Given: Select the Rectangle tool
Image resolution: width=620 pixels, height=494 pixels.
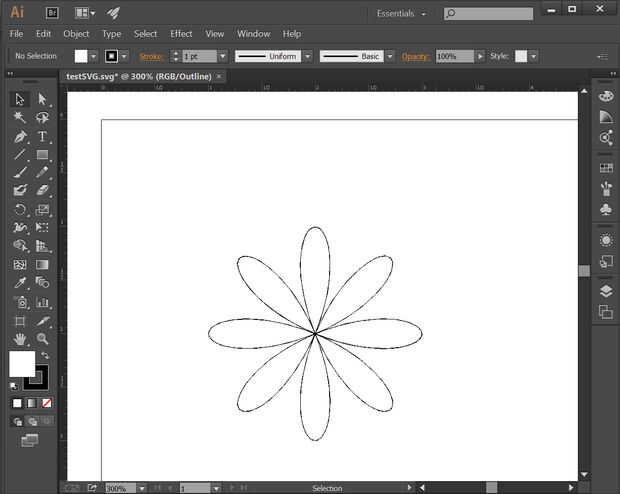Looking at the screenshot, I should click(42, 154).
